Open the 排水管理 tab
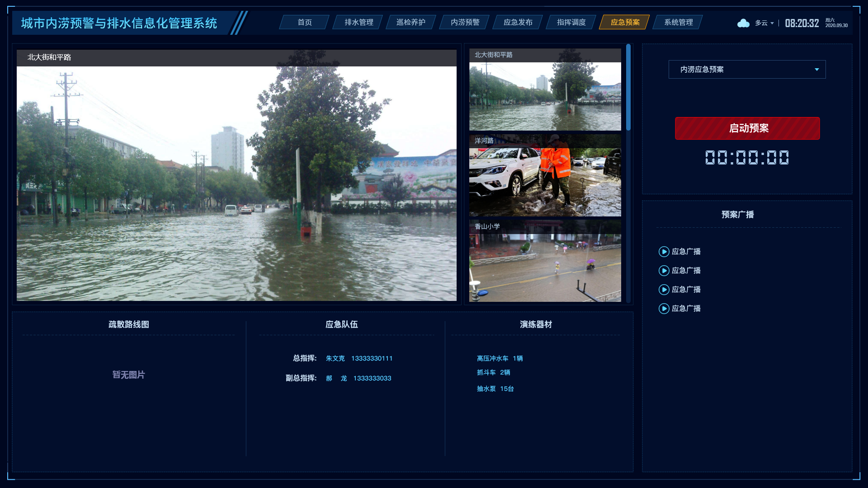 [359, 22]
